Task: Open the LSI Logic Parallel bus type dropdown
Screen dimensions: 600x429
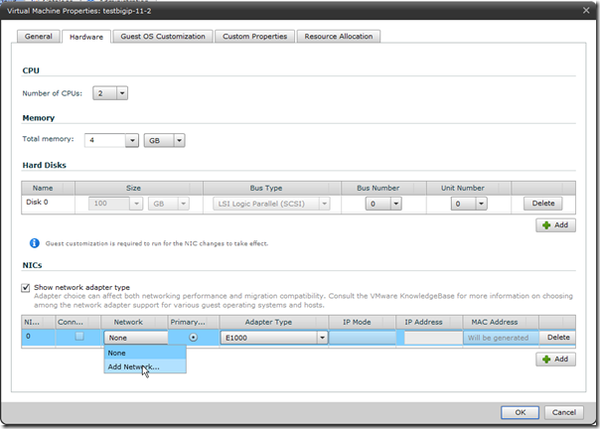Action: 324,204
